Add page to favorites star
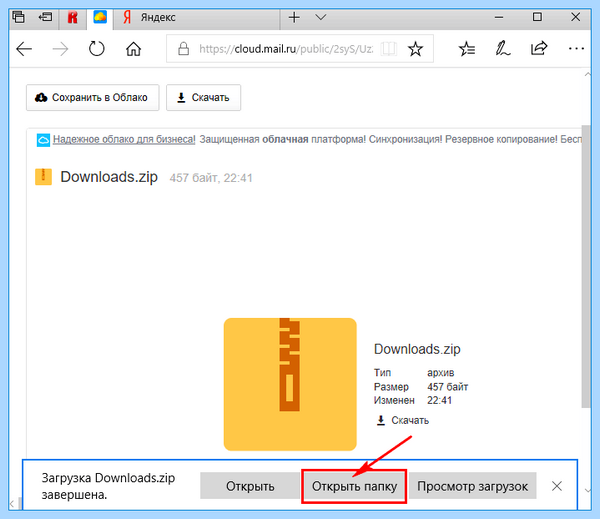 click(x=415, y=49)
